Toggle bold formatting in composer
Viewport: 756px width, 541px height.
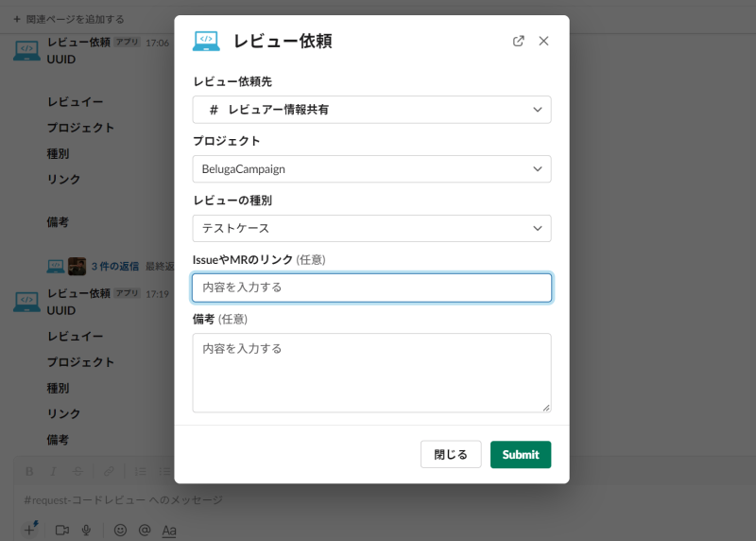(x=29, y=471)
